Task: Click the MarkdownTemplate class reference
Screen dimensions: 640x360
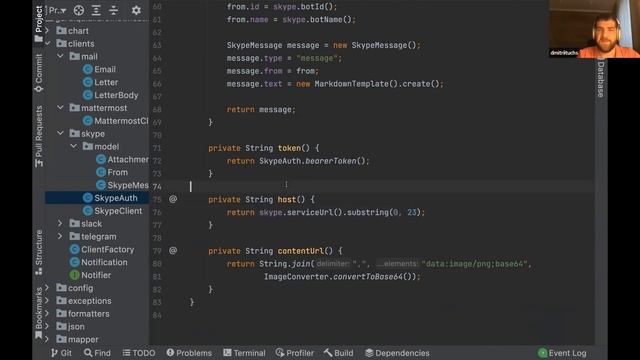Action: pyautogui.click(x=351, y=84)
